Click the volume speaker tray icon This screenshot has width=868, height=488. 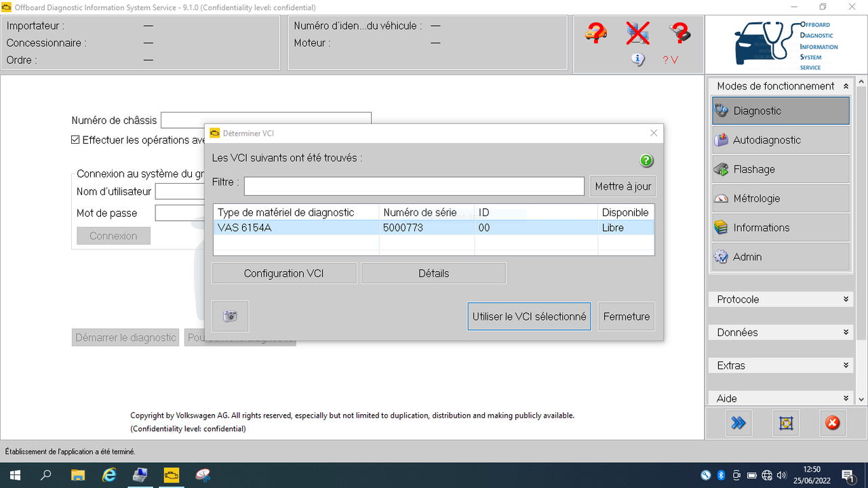point(781,475)
